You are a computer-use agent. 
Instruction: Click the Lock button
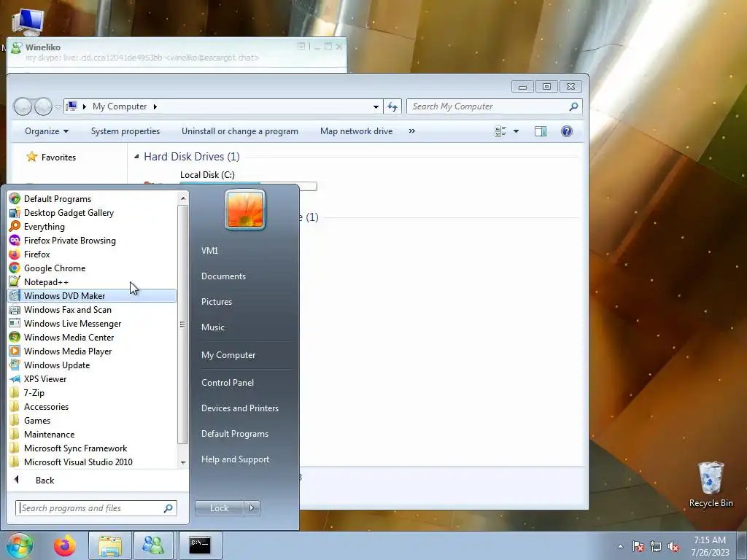219,508
